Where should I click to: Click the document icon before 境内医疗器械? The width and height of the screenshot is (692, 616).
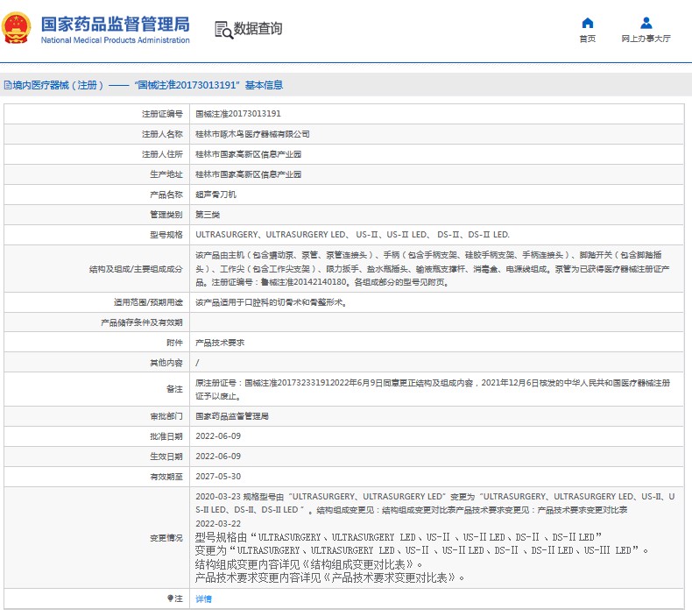8,85
